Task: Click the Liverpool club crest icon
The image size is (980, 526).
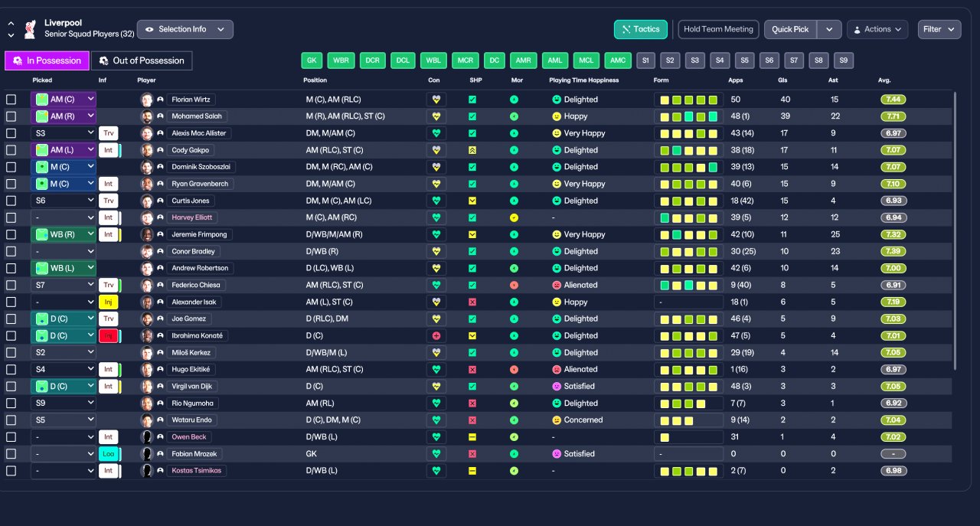Action: (x=30, y=29)
